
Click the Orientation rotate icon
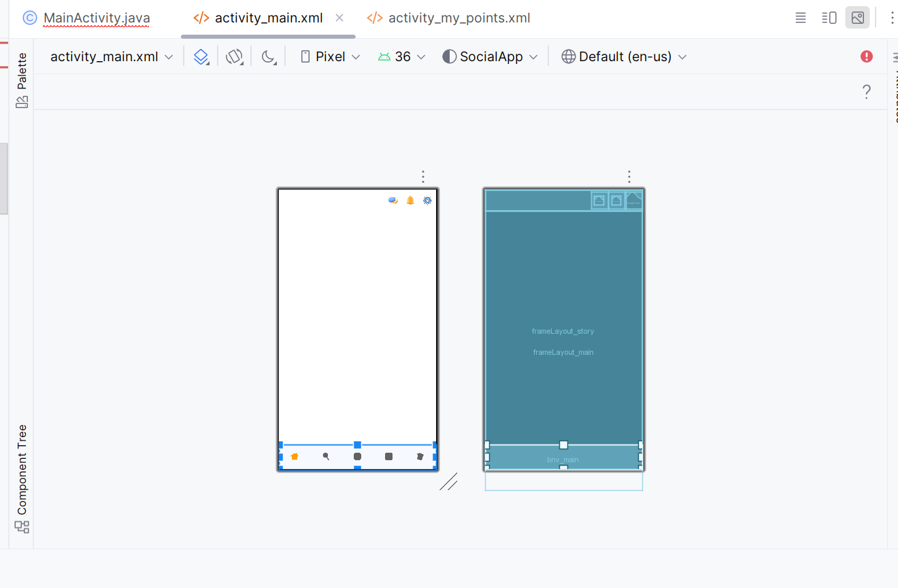pyautogui.click(x=234, y=56)
